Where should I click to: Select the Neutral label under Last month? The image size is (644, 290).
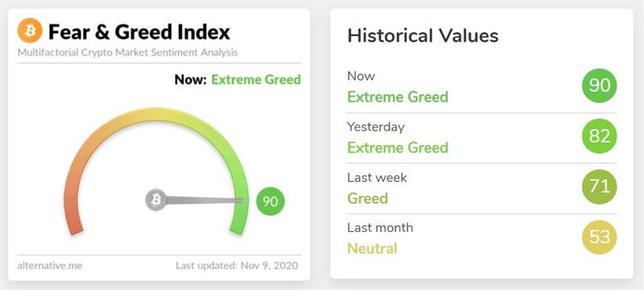tap(372, 248)
